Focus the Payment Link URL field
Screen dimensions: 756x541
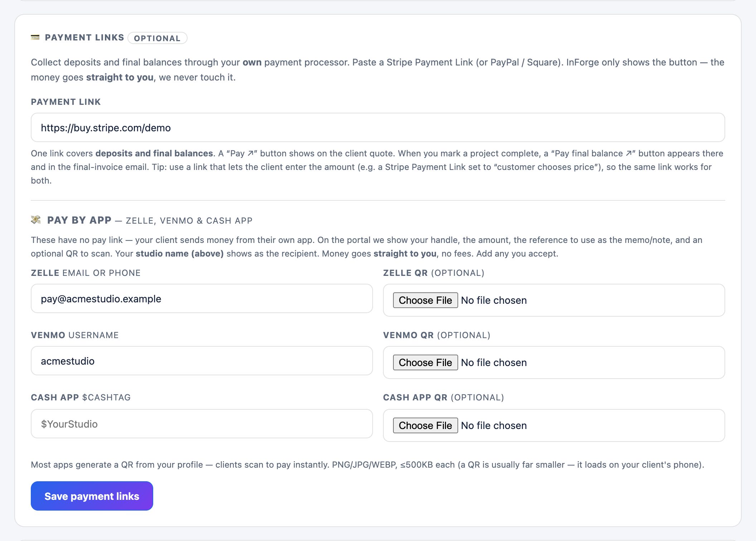tap(378, 127)
